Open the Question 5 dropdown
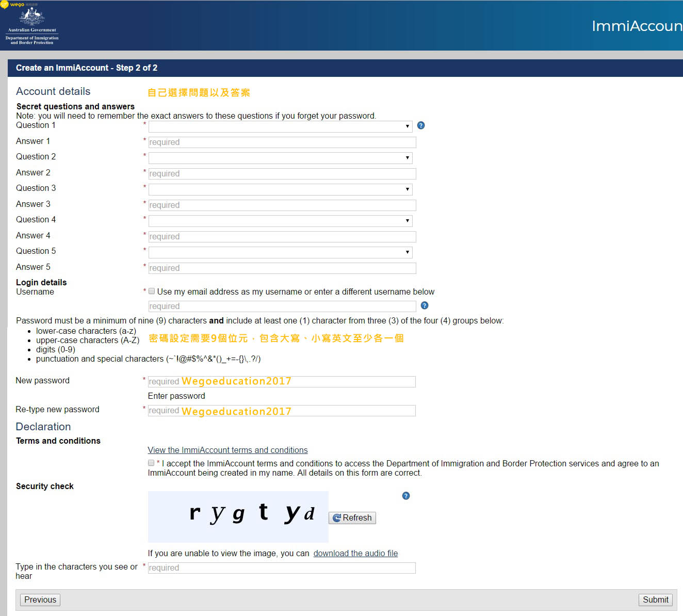This screenshot has width=683, height=616. point(280,252)
